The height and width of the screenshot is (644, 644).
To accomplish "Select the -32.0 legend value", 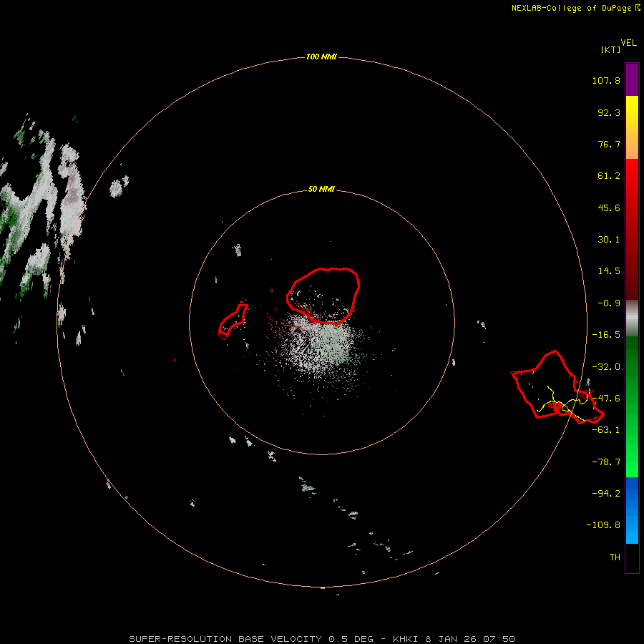I will [x=606, y=367].
